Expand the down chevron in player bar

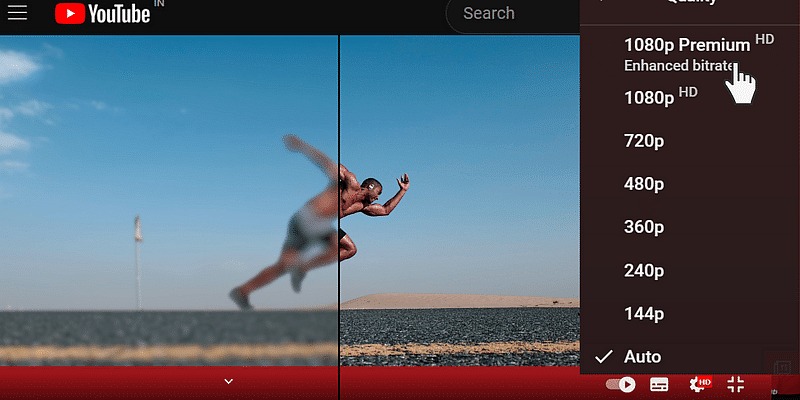228,381
